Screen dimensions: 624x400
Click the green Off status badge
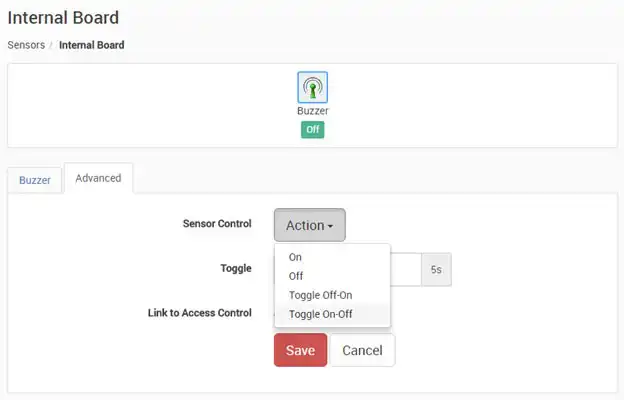tap(312, 130)
